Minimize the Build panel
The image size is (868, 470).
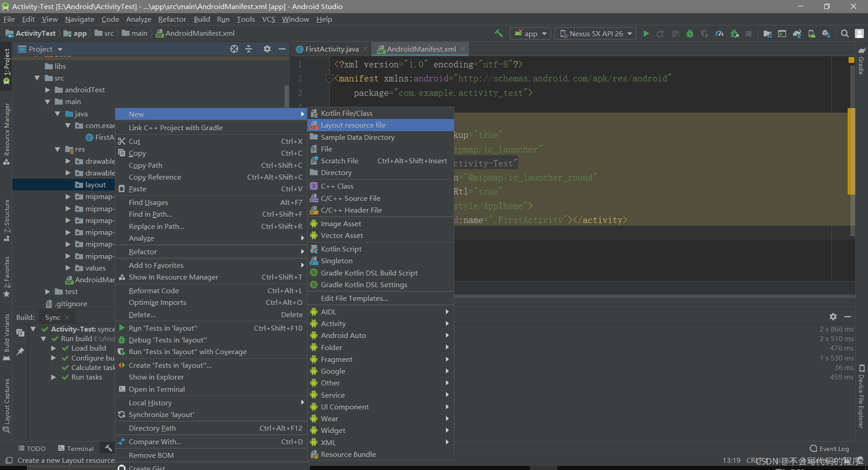[x=848, y=317]
